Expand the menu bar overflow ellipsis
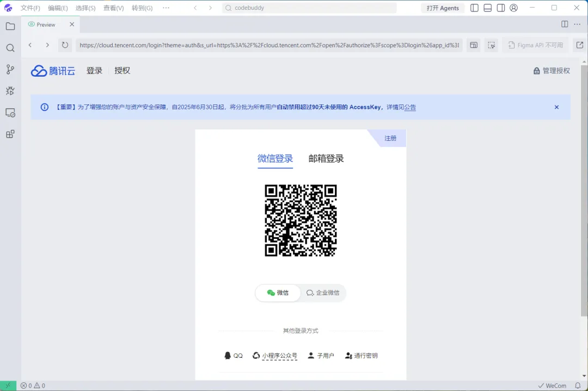This screenshot has height=391, width=588. 166,8
